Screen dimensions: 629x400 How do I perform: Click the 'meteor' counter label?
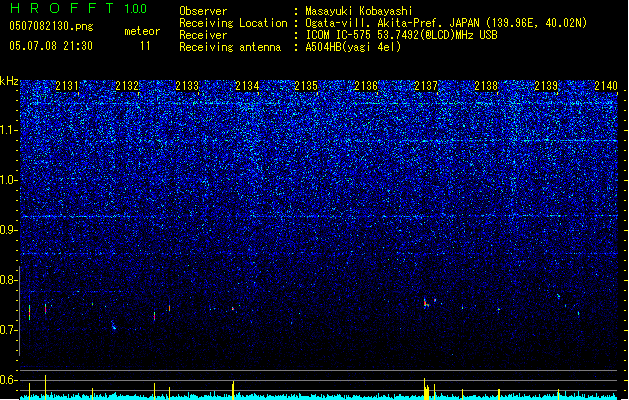142,31
